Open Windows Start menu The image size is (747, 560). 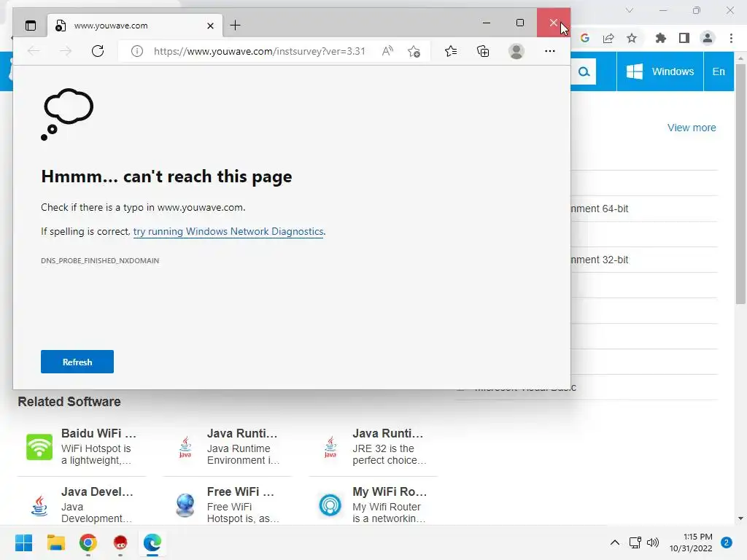point(23,542)
